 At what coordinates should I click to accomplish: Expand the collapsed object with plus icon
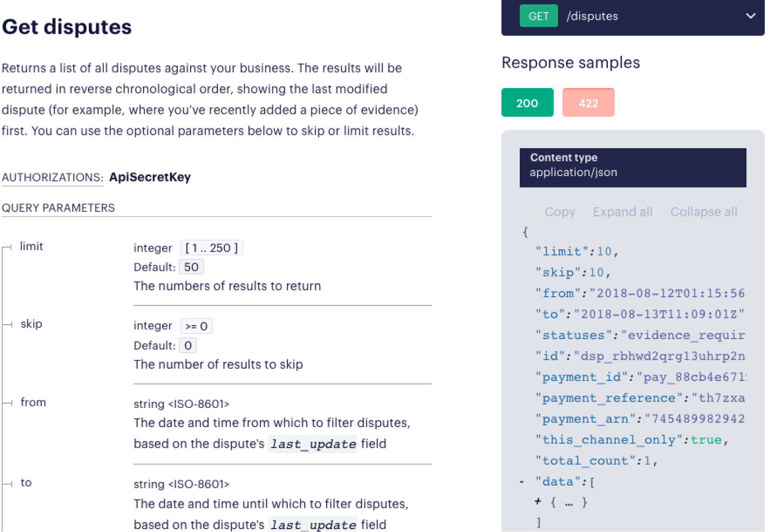538,502
